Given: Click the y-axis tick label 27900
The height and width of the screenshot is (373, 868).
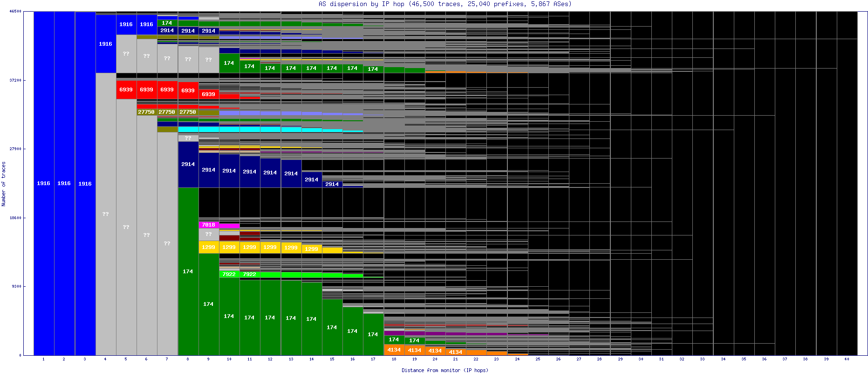Looking at the screenshot, I should click(15, 149).
